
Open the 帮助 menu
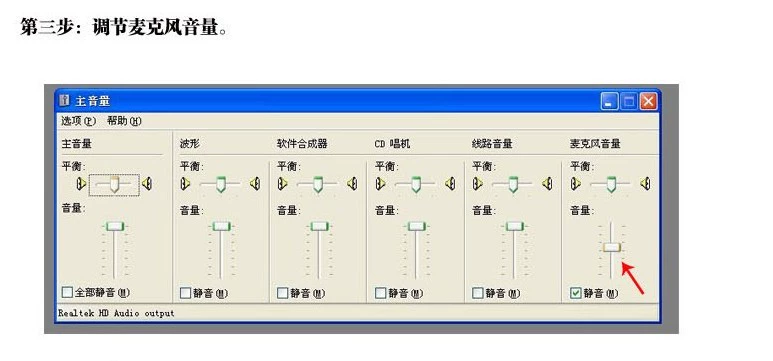124,121
